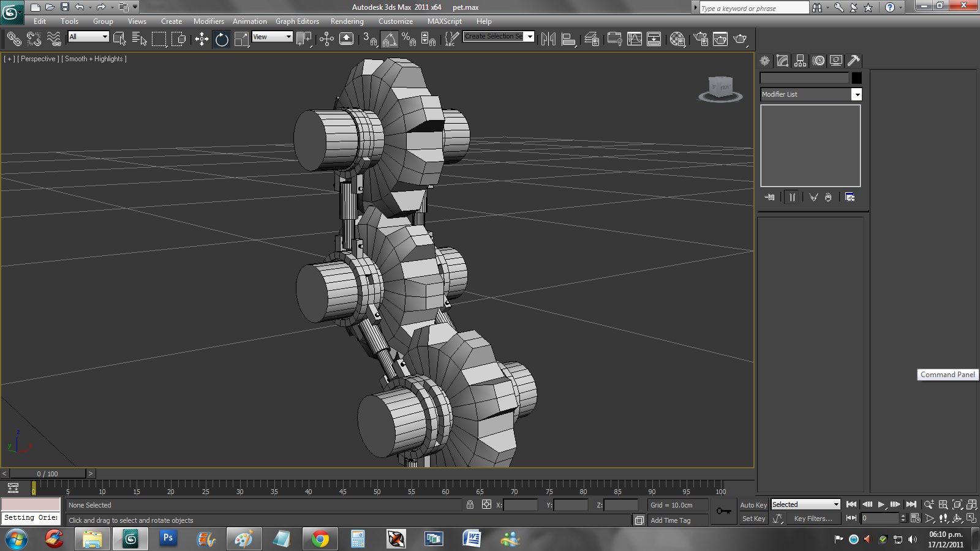
Task: Open the Edit menu
Action: click(x=40, y=21)
